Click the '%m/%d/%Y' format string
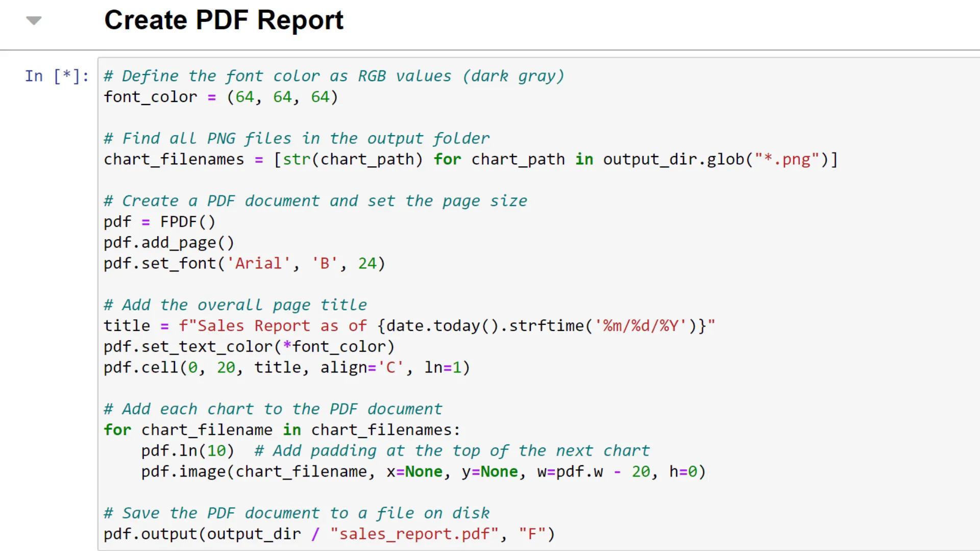The image size is (980, 551). [x=641, y=326]
